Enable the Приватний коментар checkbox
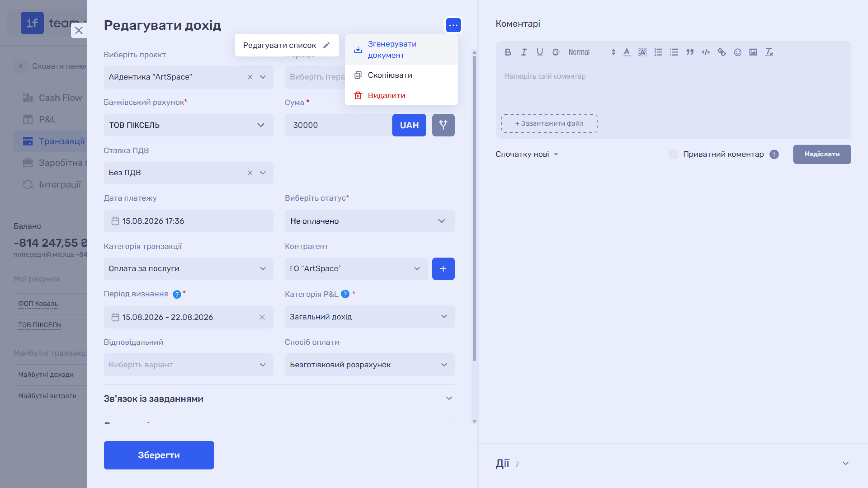Screen dimensions: 868x488 coord(673,154)
